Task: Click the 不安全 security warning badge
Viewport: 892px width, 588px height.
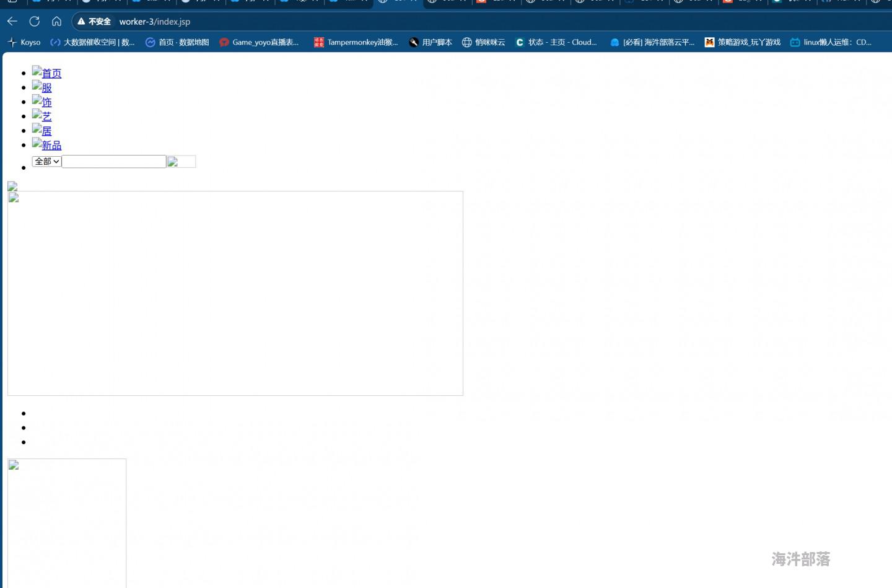Action: 94,22
